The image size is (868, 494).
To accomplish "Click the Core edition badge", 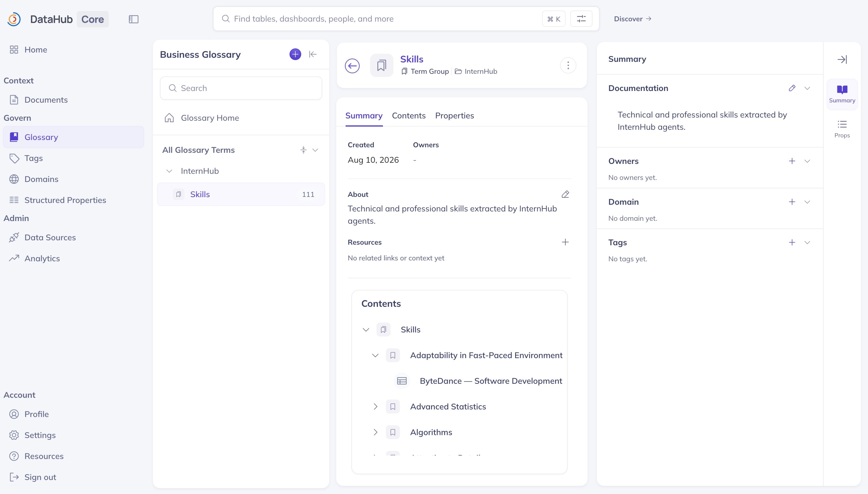I will point(92,19).
